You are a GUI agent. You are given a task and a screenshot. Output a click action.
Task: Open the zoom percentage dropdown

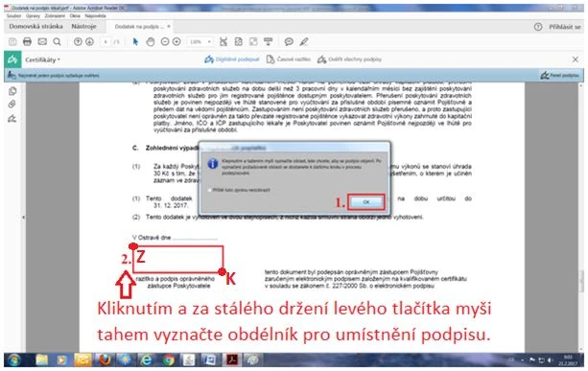point(209,42)
